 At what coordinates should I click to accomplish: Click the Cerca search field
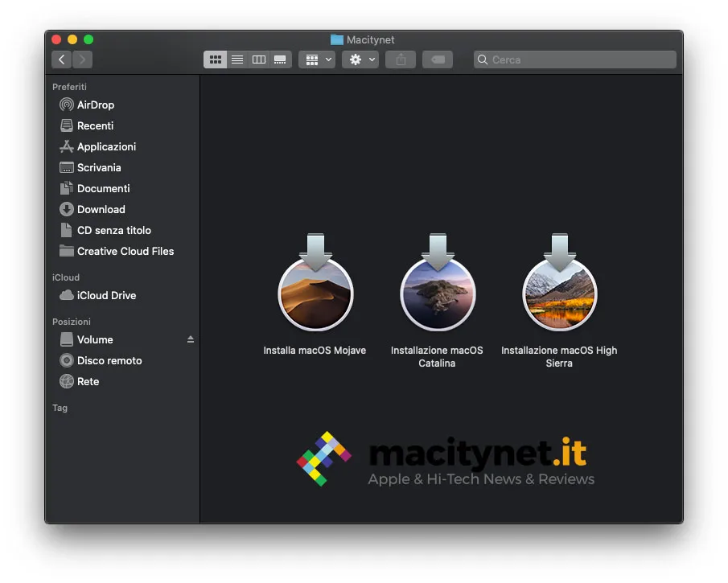(575, 60)
